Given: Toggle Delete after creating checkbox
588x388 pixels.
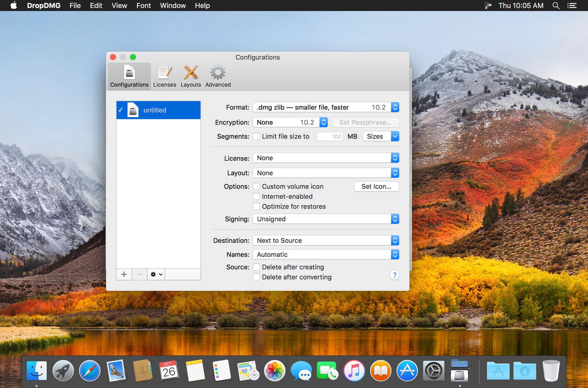Looking at the screenshot, I should (257, 267).
